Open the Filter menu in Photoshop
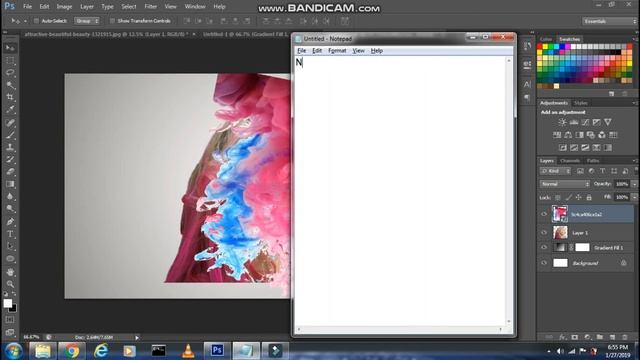Viewport: 640px width, 360px height. [151, 7]
